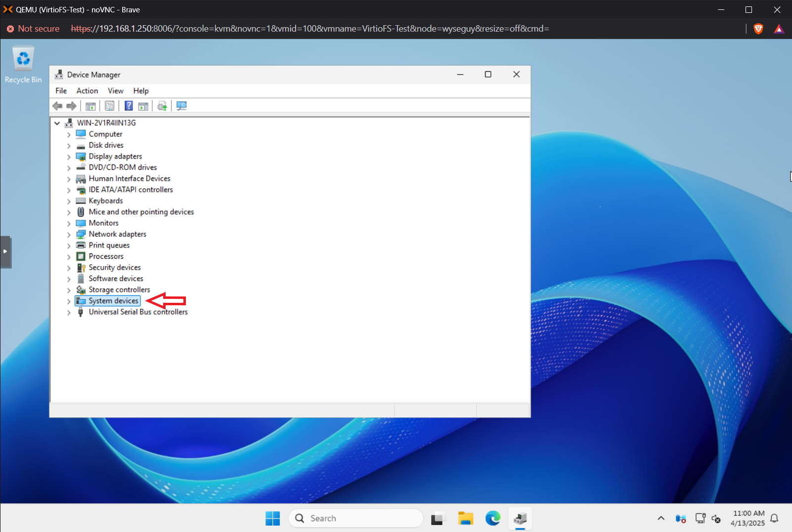Expand the System devices category

(69, 301)
